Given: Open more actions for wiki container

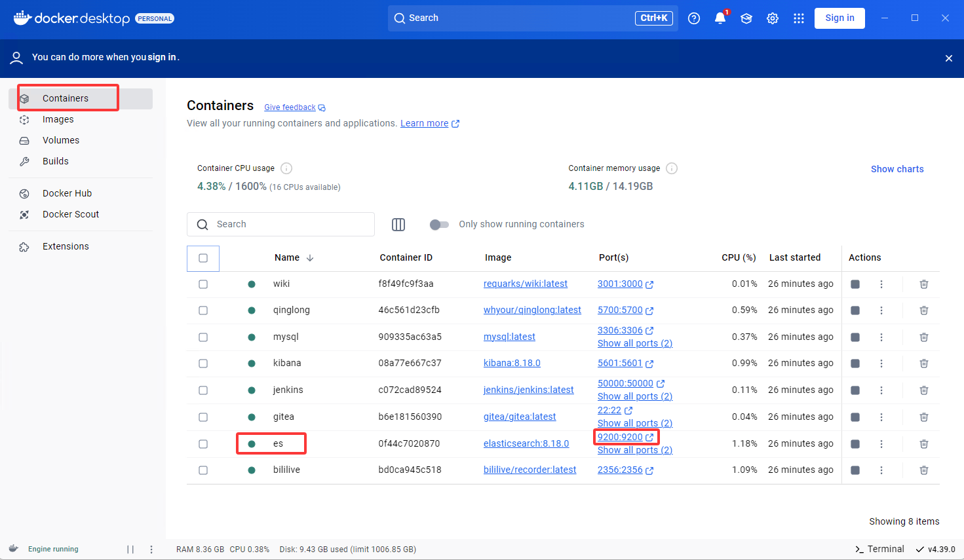Looking at the screenshot, I should (881, 284).
